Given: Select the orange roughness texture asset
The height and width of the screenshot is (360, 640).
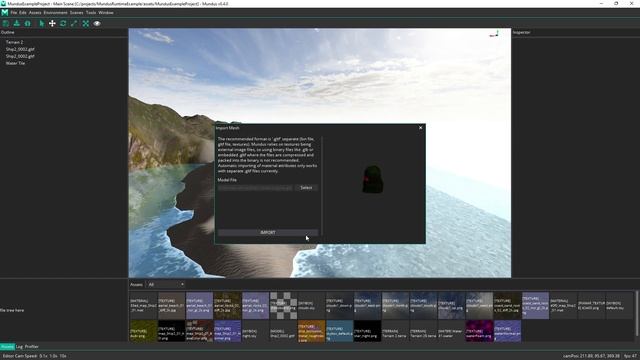Looking at the screenshot, I should (x=311, y=331).
